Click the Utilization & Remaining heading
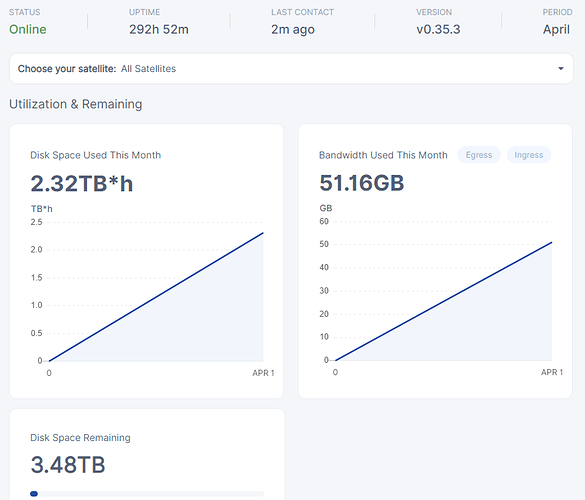585x500 pixels. point(75,104)
